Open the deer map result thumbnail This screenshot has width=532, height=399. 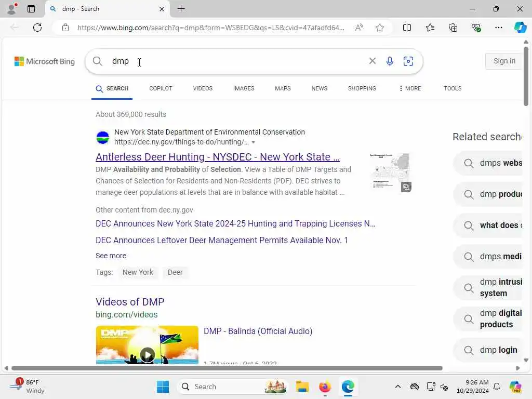tap(390, 172)
